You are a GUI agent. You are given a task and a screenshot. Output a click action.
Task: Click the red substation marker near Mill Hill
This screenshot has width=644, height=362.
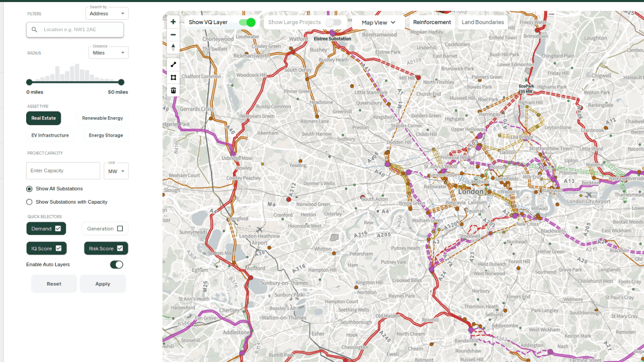(x=418, y=77)
